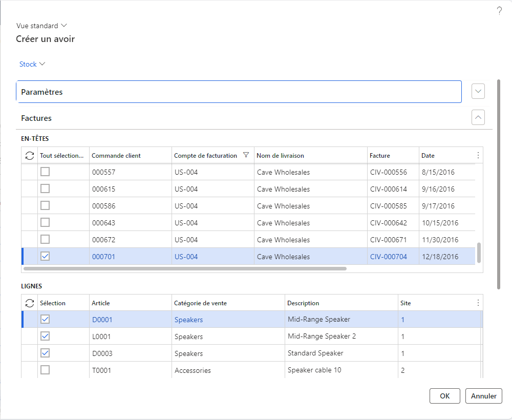The height and width of the screenshot is (420, 512).
Task: Click the dialog's main vertical scrollbar
Action: click(x=499, y=184)
